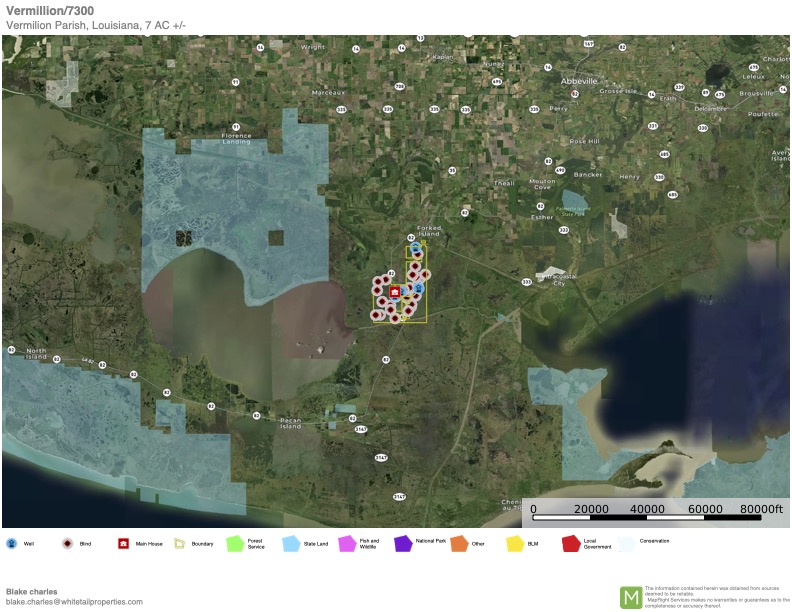Select the National Park purple swatch
Screen dimensions: 792x612
[403, 543]
